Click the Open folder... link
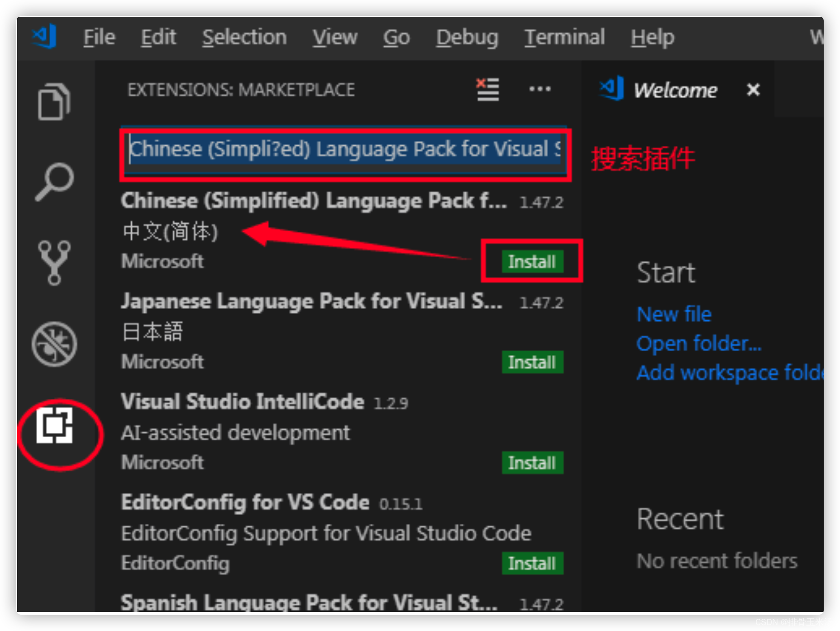 (x=699, y=344)
